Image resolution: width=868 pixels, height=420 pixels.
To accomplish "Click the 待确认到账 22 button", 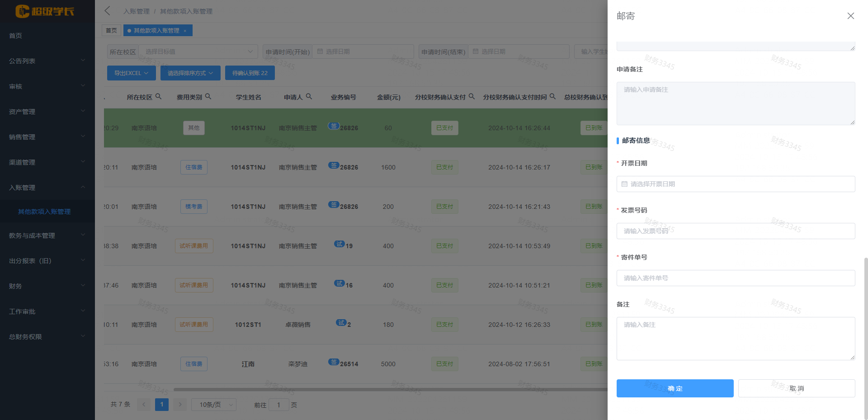I will [x=250, y=73].
